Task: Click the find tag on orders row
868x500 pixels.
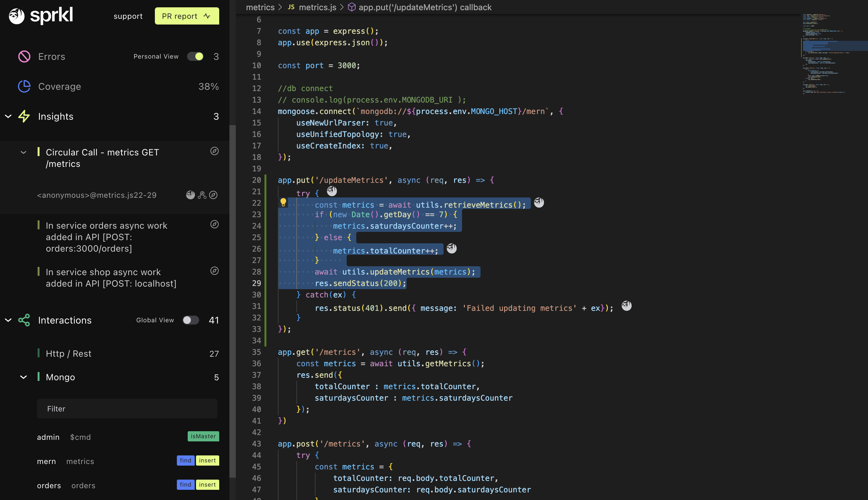Action: 185,485
